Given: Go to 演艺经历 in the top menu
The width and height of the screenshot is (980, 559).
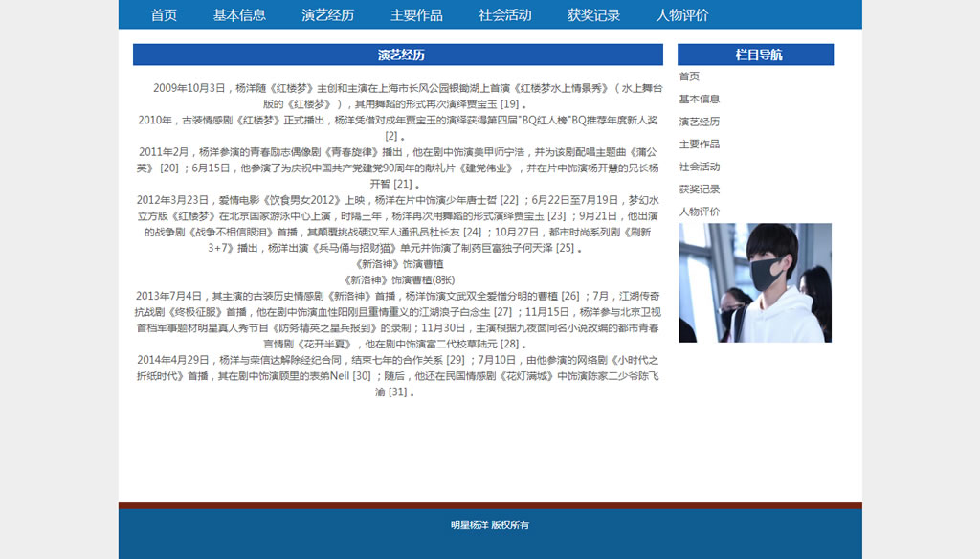Looking at the screenshot, I should [327, 14].
